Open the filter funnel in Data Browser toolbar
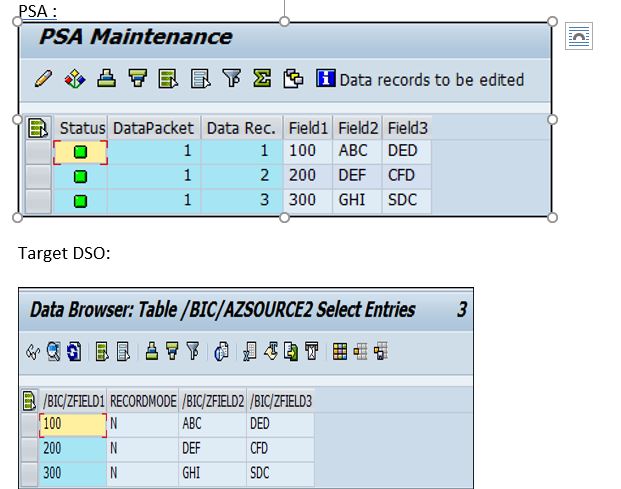621x489 pixels. click(x=193, y=351)
